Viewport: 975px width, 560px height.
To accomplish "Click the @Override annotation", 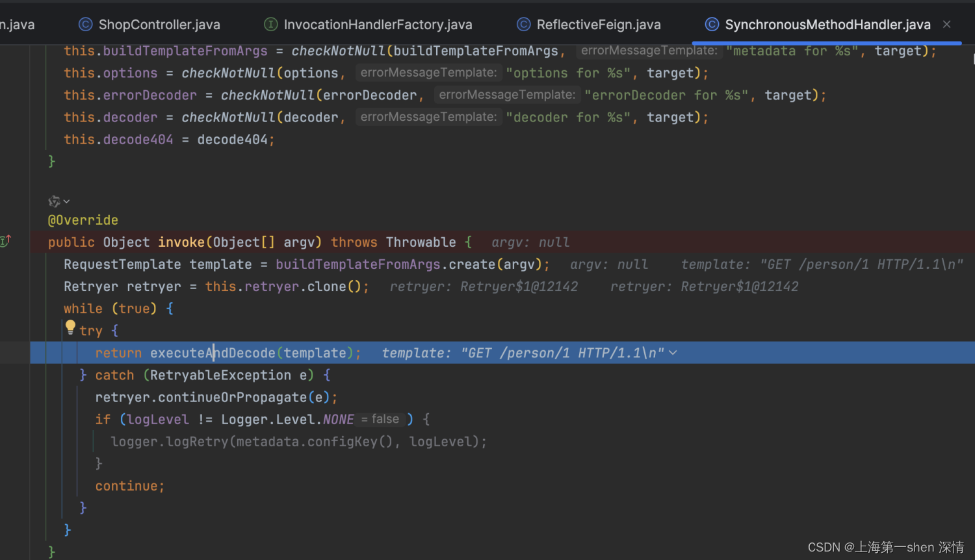I will click(83, 220).
